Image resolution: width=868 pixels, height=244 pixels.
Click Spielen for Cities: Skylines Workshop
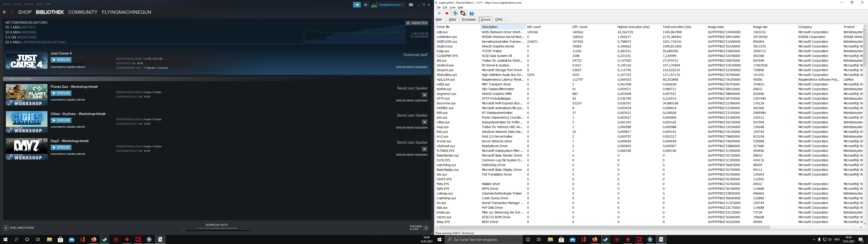coord(61,120)
